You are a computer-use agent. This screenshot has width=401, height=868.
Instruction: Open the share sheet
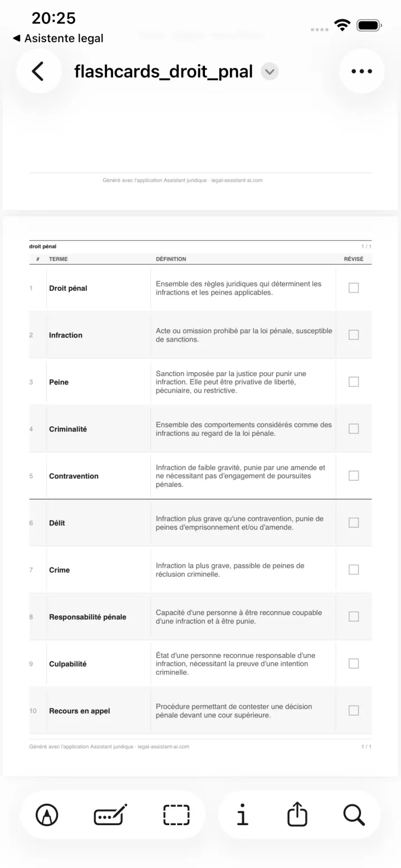click(x=297, y=814)
